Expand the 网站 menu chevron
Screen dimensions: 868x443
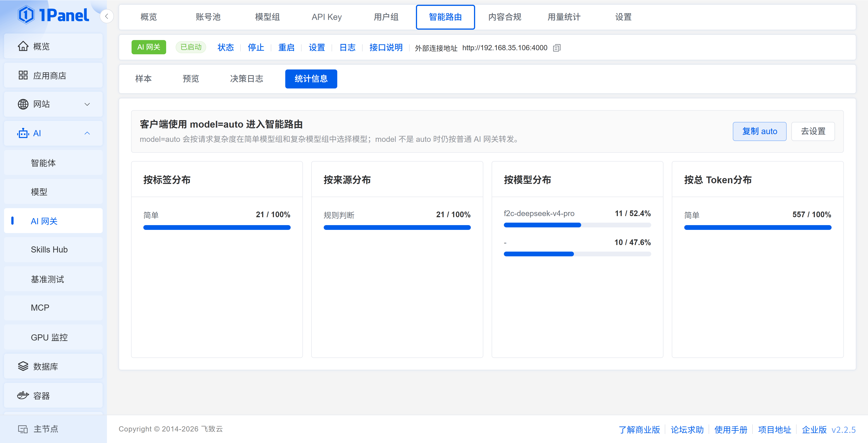point(87,104)
